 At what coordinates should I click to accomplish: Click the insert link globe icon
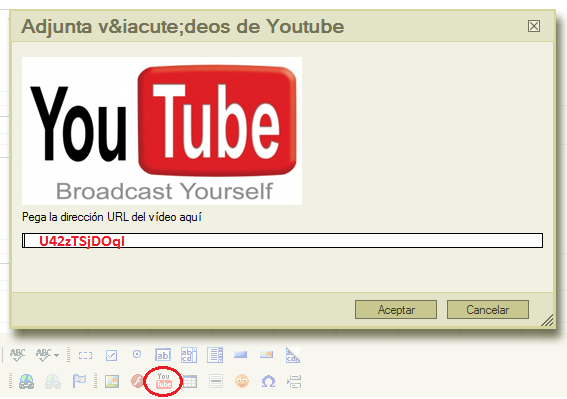tap(26, 382)
